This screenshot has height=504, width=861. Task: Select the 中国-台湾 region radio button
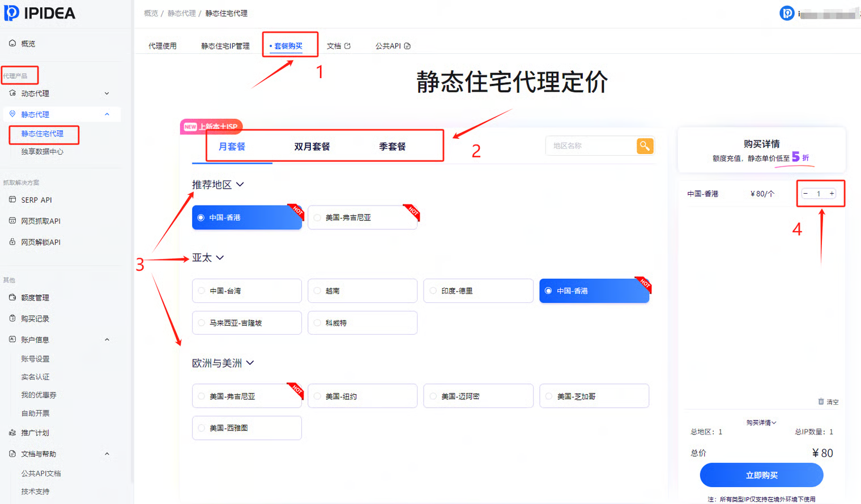[202, 291]
